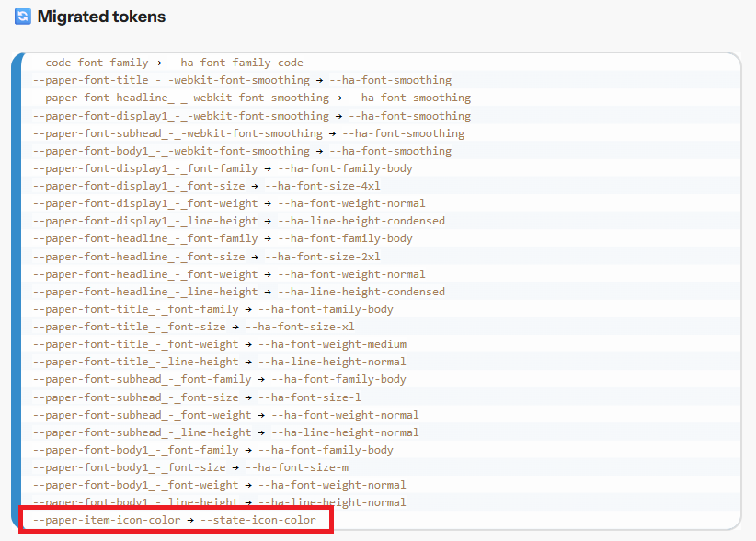Click the --code-font-family token
This screenshot has width=756, height=541.
point(90,63)
